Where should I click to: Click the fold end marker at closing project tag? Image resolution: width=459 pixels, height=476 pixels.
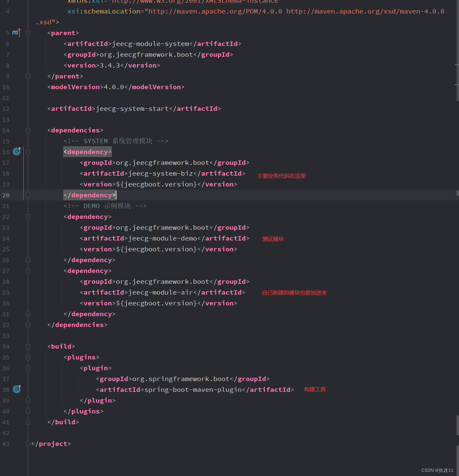coord(28,444)
